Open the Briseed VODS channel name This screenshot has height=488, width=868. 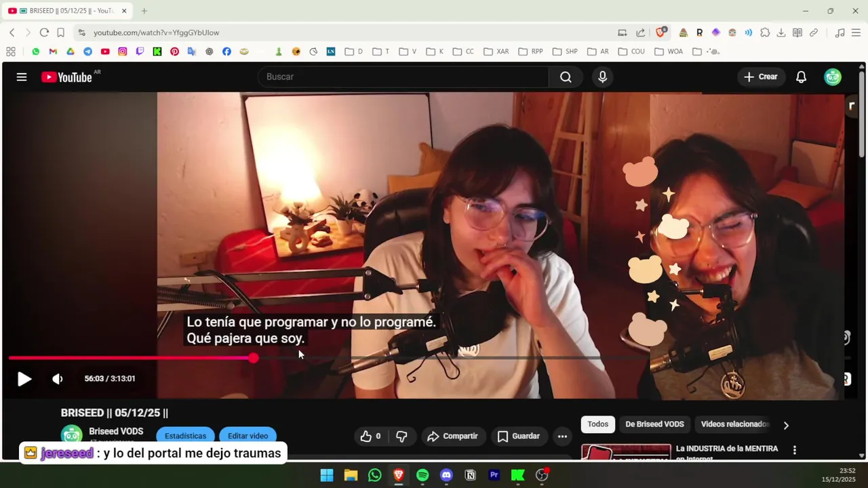coord(116,431)
